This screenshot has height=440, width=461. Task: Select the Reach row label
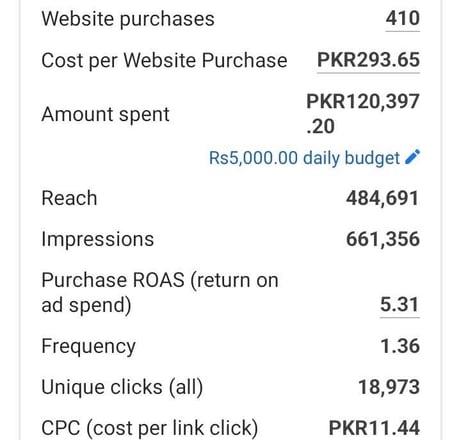[x=69, y=198]
